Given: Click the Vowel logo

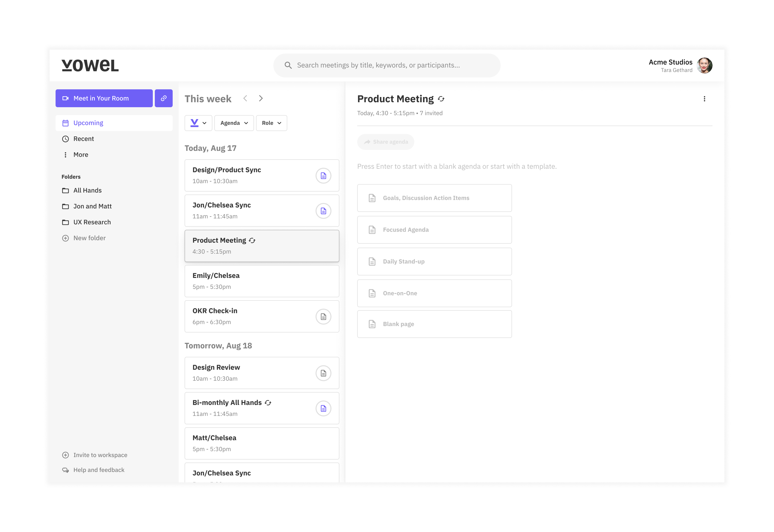Looking at the screenshot, I should click(90, 65).
